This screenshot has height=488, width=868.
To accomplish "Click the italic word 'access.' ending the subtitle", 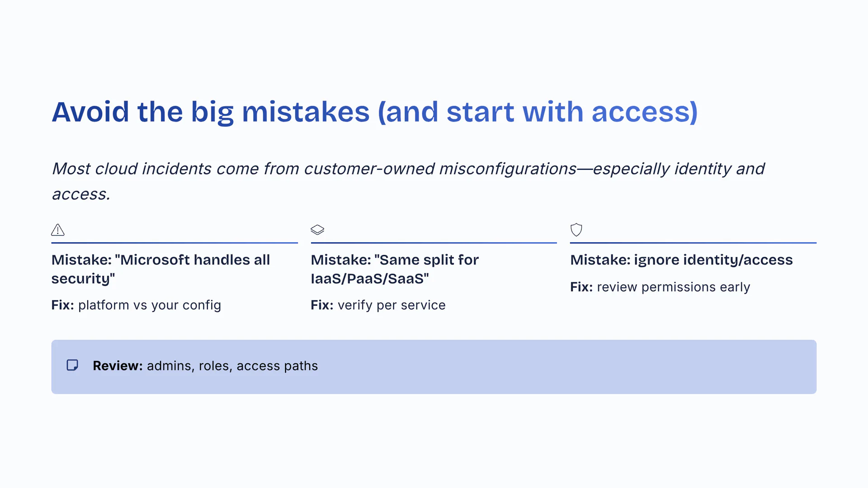I will (81, 194).
